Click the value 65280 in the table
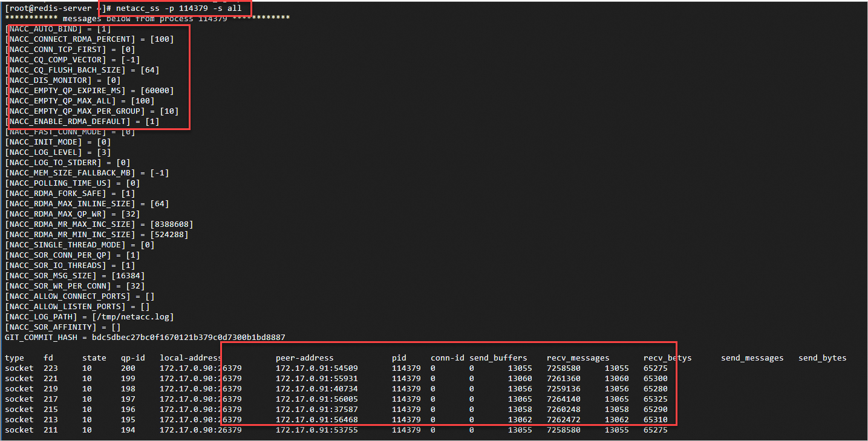Image resolution: width=868 pixels, height=441 pixels. click(x=656, y=389)
